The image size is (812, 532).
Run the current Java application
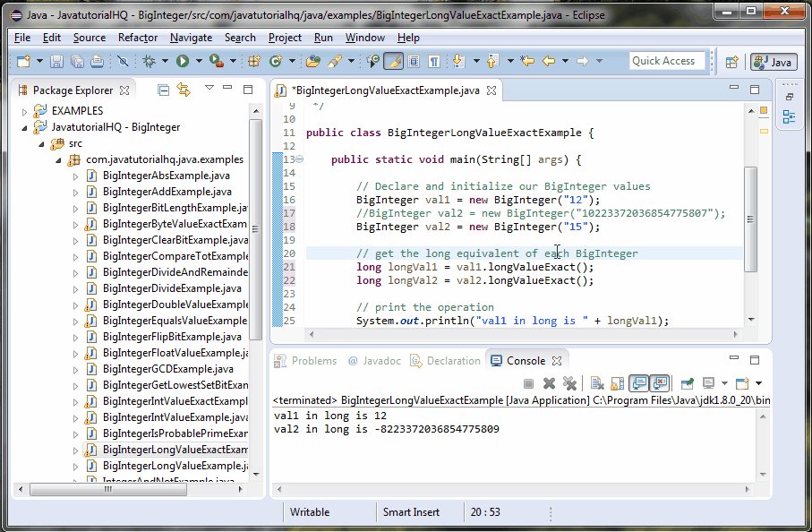click(182, 62)
